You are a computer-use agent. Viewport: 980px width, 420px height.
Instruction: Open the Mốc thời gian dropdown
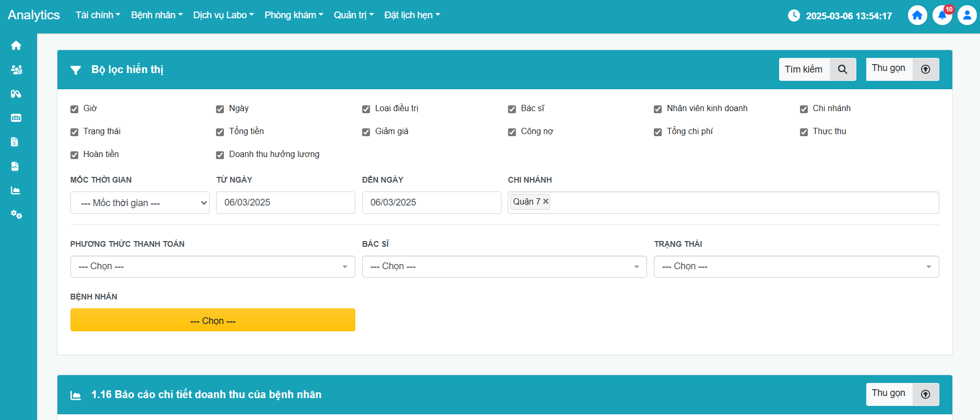tap(140, 203)
